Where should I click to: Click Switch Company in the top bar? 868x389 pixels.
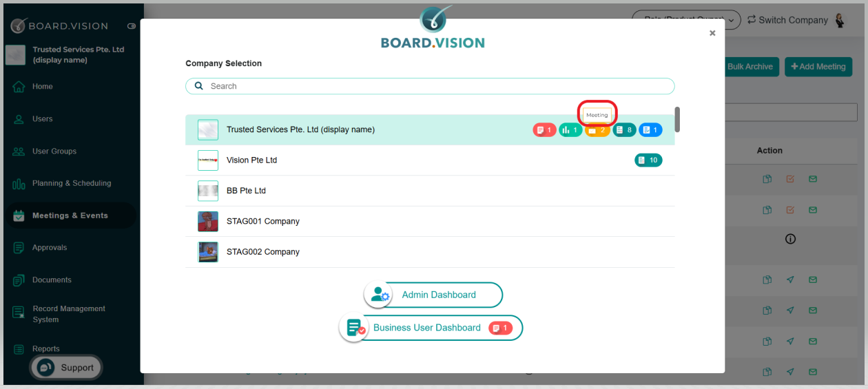(x=787, y=20)
